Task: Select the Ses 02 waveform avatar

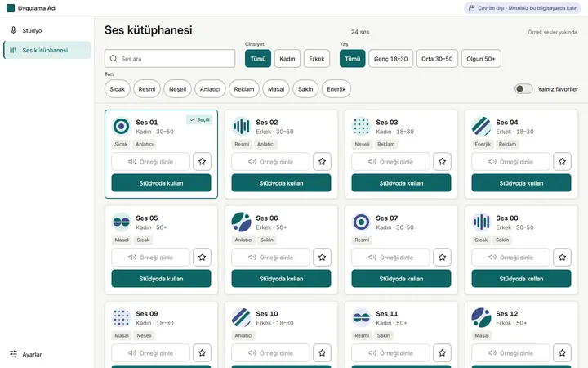Action: [241, 127]
